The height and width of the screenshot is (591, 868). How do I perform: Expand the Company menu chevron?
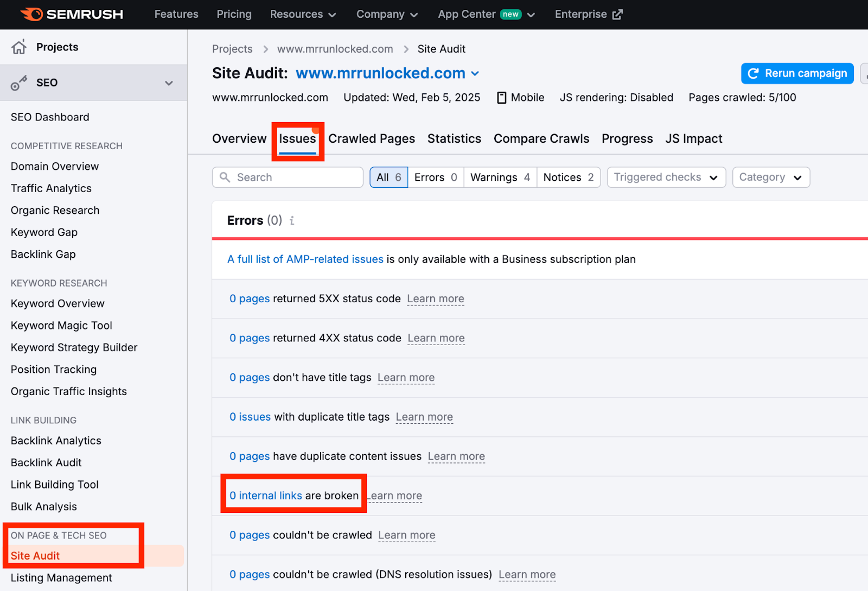(x=414, y=15)
